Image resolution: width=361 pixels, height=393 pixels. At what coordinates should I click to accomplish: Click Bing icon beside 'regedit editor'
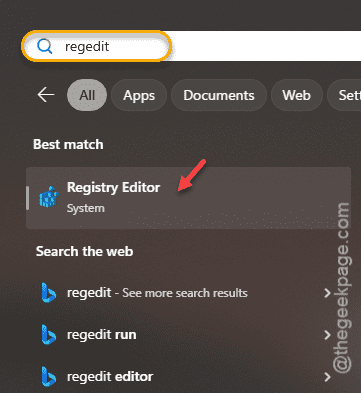(49, 376)
